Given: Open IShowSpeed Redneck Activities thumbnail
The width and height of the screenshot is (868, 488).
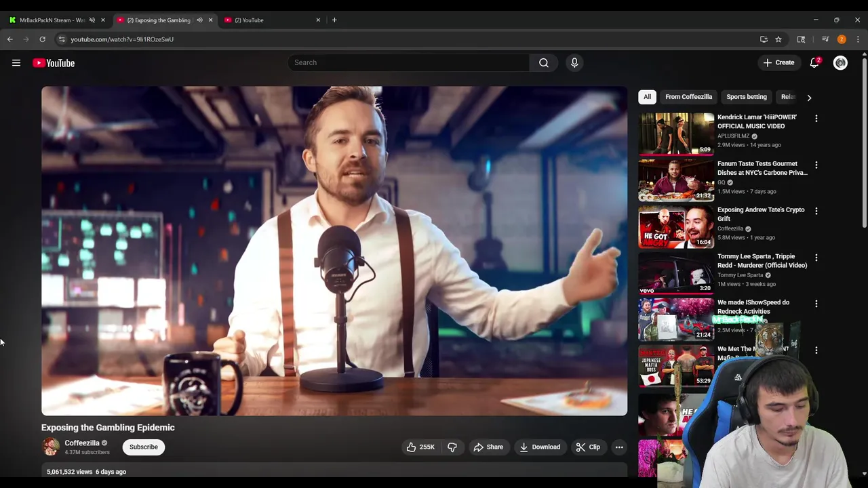Looking at the screenshot, I should (676, 319).
